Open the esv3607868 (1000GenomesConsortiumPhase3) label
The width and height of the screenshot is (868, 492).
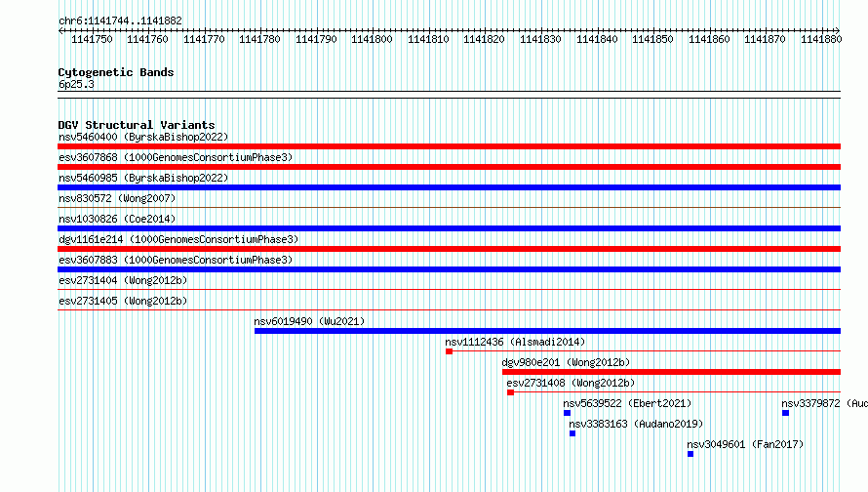click(176, 157)
